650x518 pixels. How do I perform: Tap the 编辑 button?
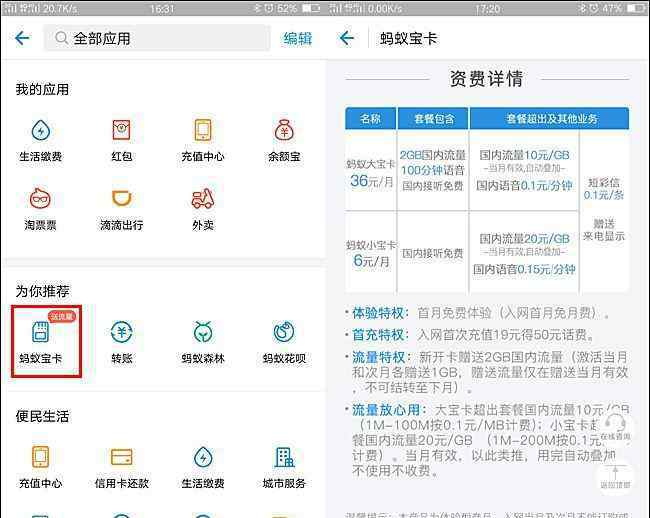(297, 39)
